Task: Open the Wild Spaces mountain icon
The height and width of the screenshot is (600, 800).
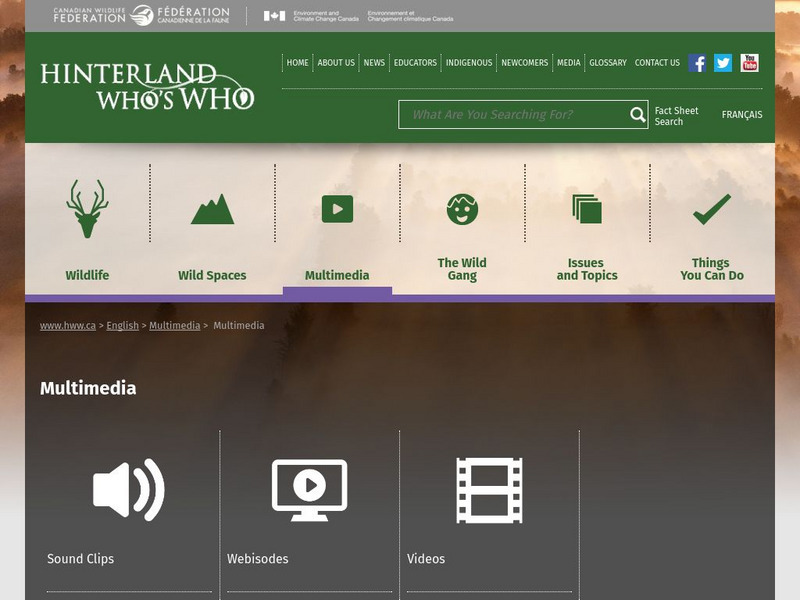Action: [x=212, y=209]
